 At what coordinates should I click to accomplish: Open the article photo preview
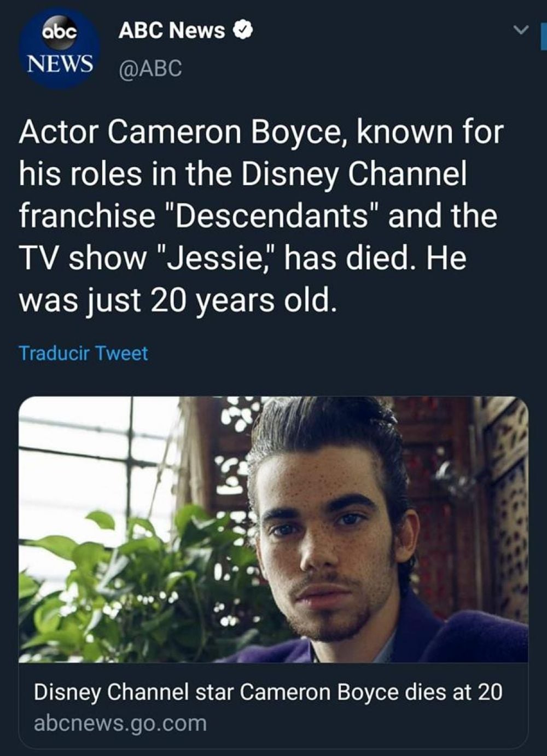(x=273, y=529)
